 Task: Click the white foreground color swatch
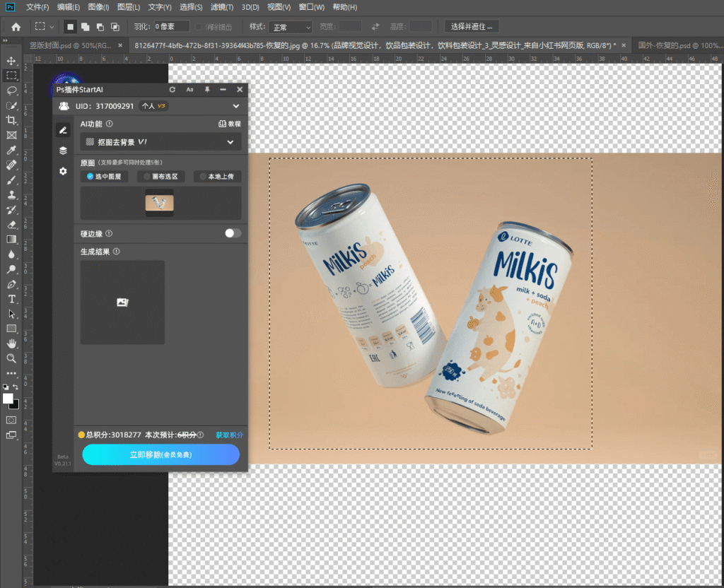(8, 399)
